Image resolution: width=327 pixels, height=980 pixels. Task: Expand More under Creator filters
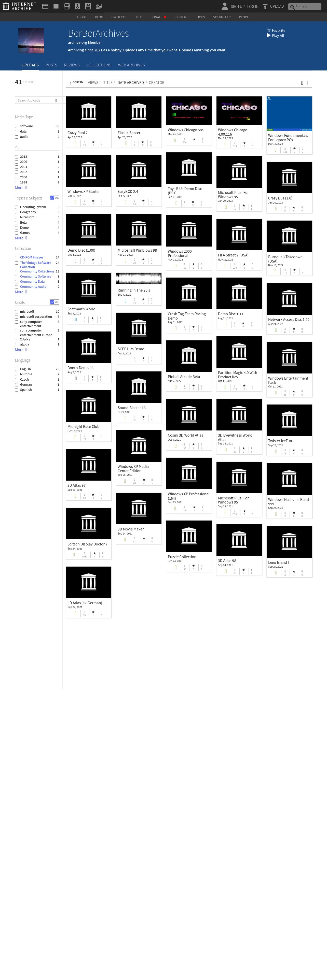(21, 350)
